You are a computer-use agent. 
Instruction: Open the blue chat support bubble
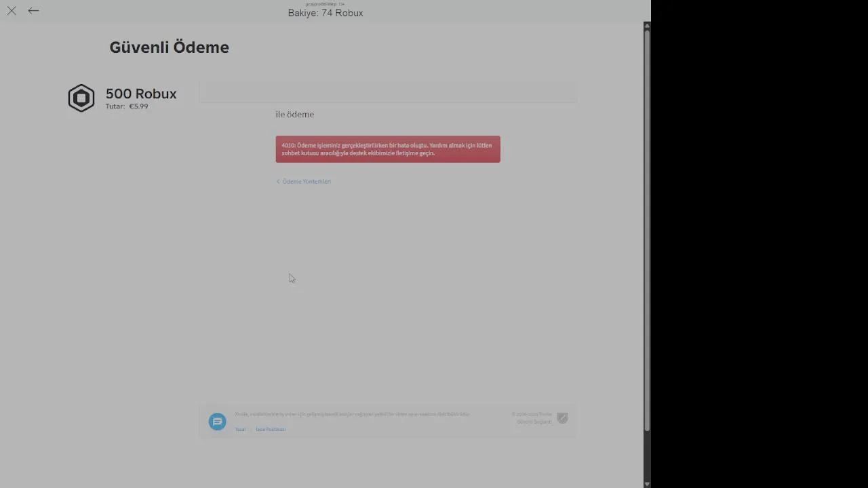(217, 422)
